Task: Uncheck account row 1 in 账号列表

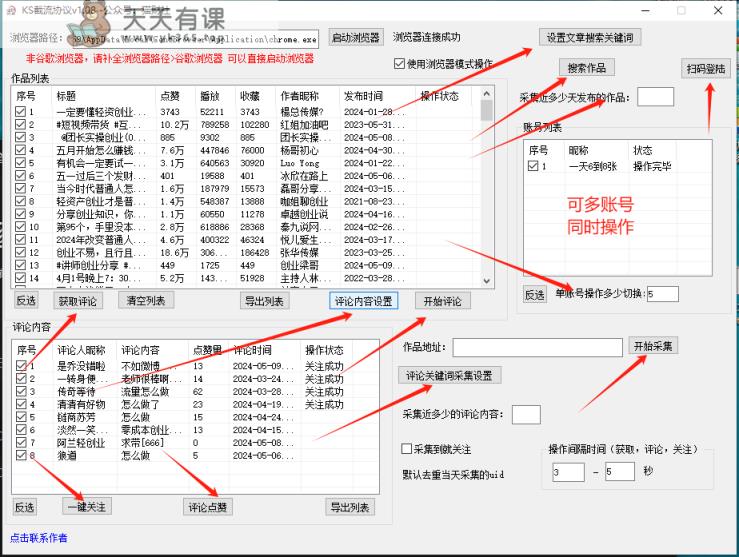Action: pos(533,166)
